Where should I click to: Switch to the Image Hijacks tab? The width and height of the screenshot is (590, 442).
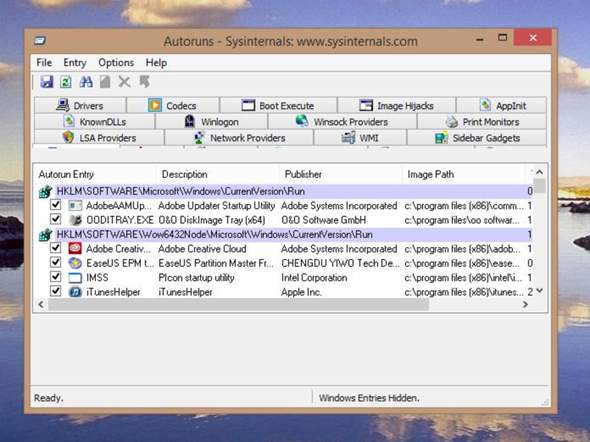(x=397, y=105)
